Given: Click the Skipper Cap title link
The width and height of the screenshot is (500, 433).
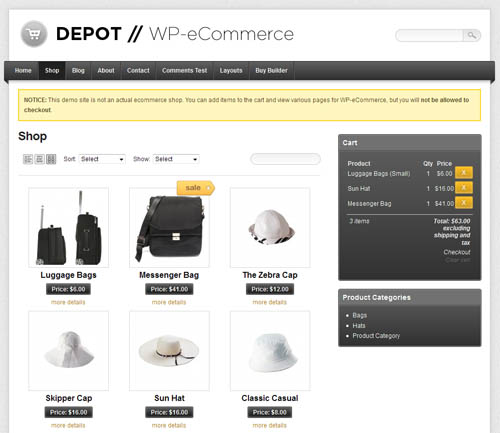Looking at the screenshot, I should point(69,398).
